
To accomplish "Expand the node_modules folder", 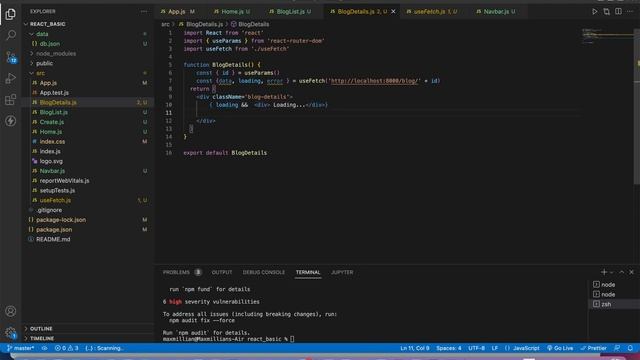I will (88, 53).
